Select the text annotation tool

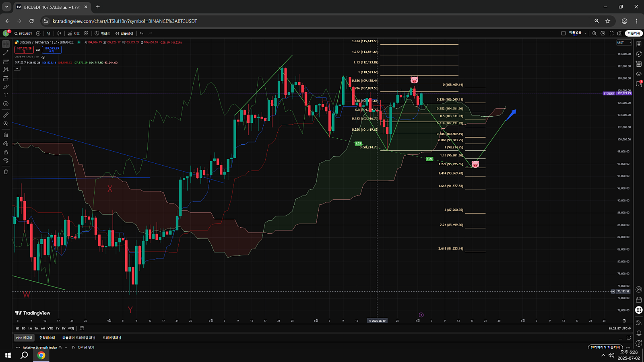click(x=6, y=95)
